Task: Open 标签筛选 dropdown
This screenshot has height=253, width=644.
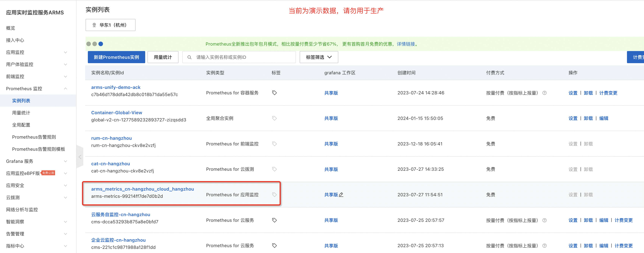Action: click(319, 57)
